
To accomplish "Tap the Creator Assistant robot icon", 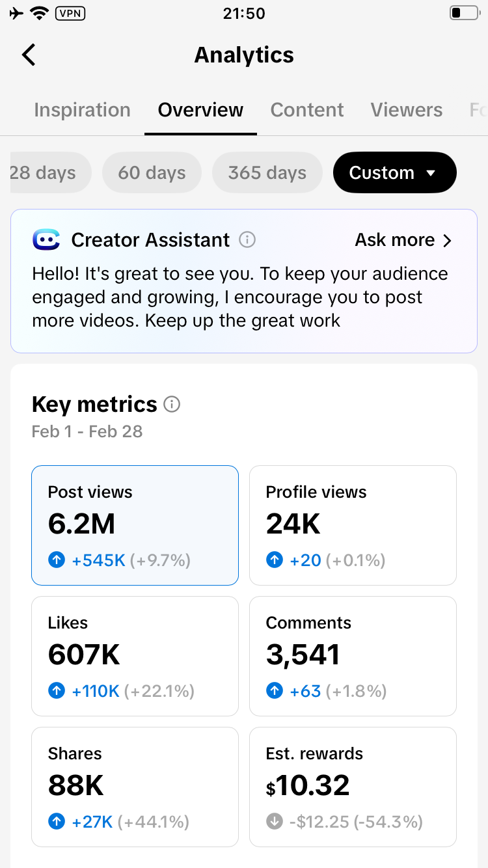I will [x=46, y=240].
